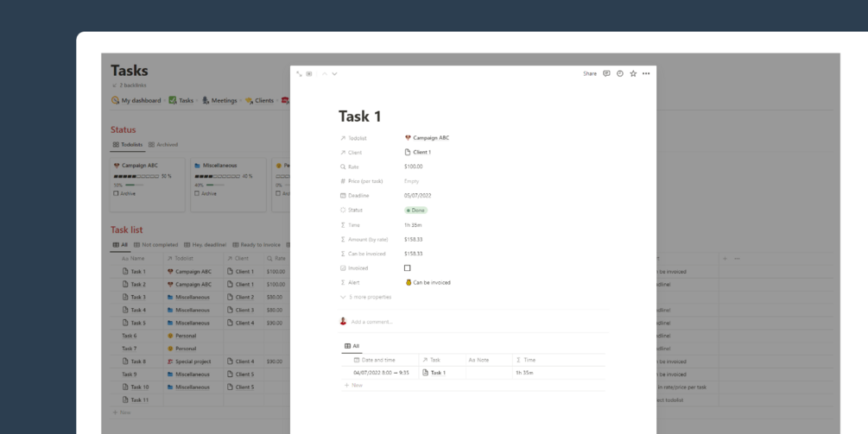Click the Status property label

351,210
